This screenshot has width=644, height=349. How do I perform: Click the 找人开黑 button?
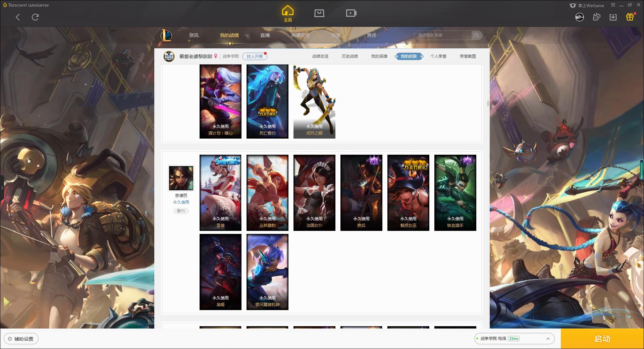[x=255, y=56]
